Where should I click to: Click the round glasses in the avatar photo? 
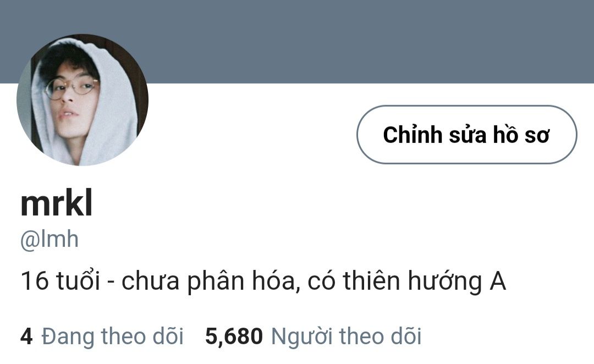(x=70, y=88)
